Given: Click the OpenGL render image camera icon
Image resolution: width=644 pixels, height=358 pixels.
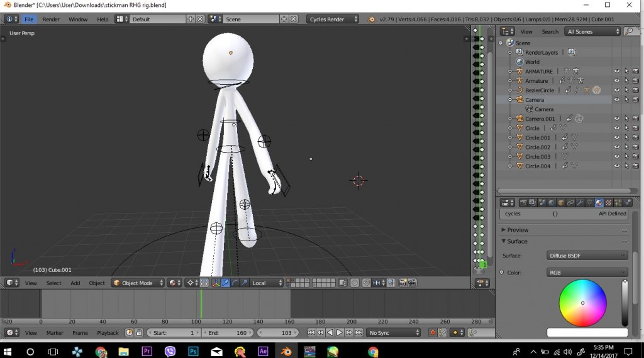Looking at the screenshot, I should coord(402,283).
